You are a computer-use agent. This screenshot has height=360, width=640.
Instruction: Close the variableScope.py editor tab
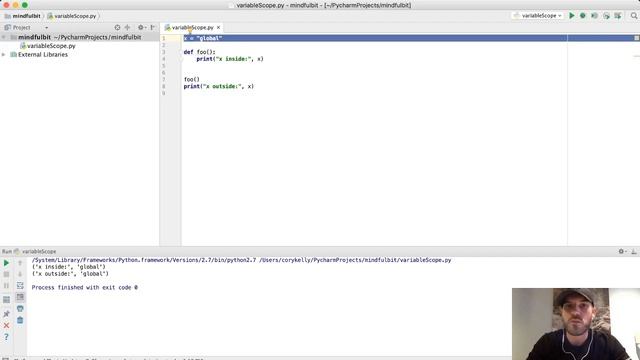218,27
